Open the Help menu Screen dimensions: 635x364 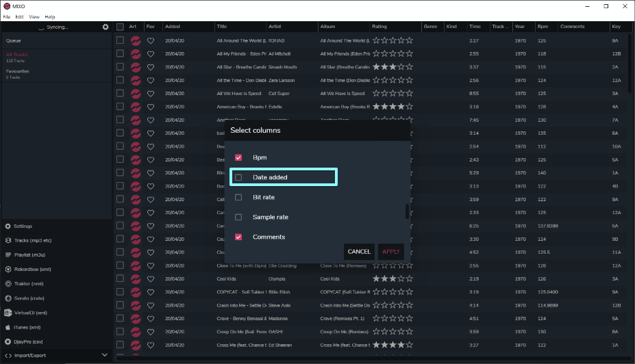tap(50, 17)
